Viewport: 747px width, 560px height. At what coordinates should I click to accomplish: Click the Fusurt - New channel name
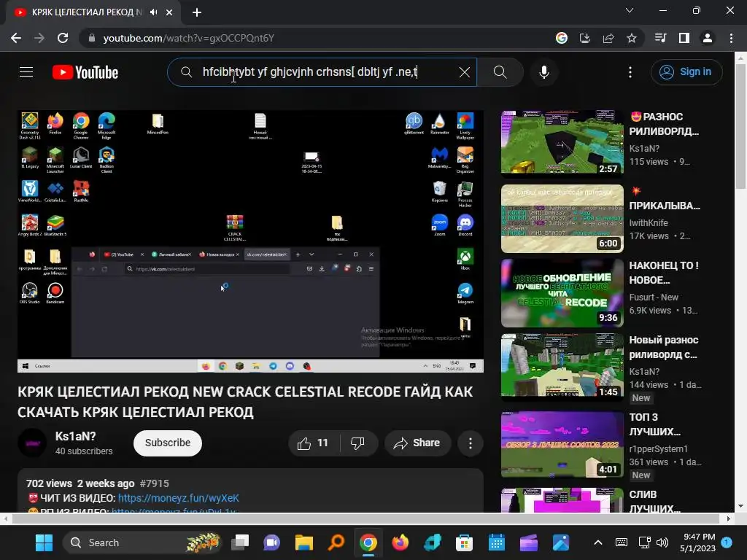click(x=654, y=297)
